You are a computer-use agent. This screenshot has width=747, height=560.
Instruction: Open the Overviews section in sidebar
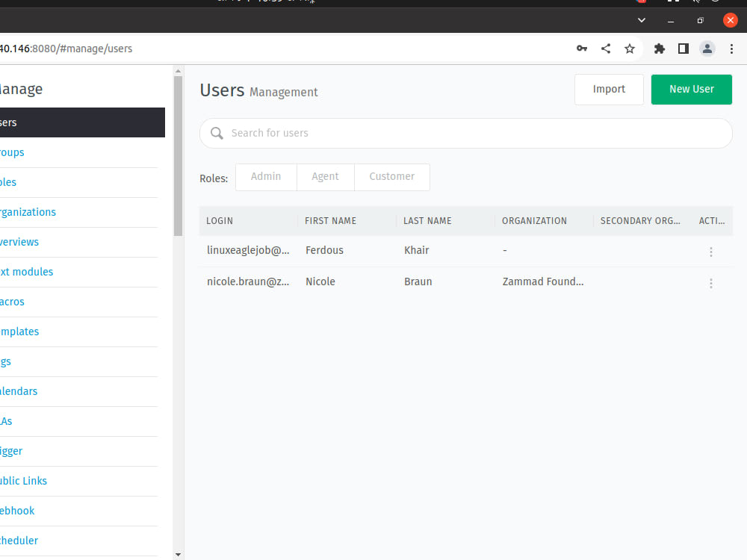[78, 242]
